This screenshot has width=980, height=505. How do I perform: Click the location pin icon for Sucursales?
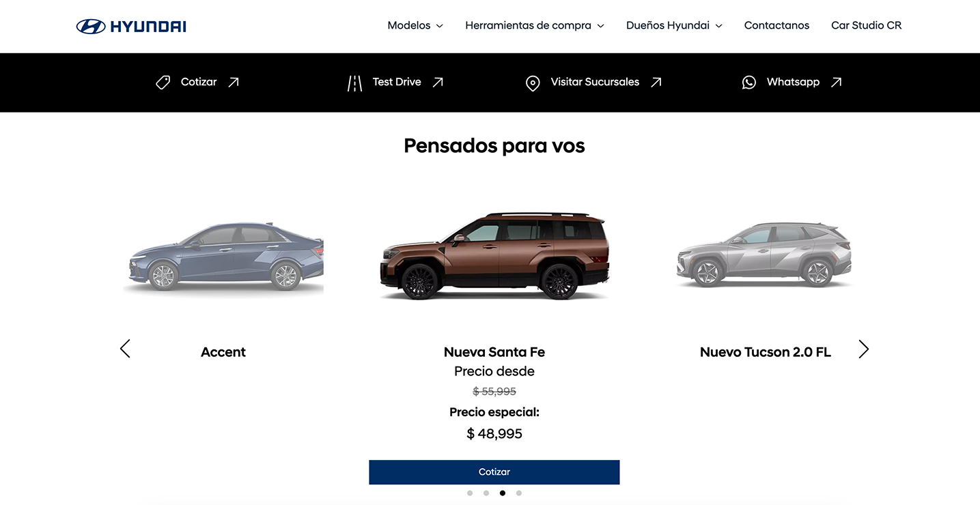click(533, 83)
